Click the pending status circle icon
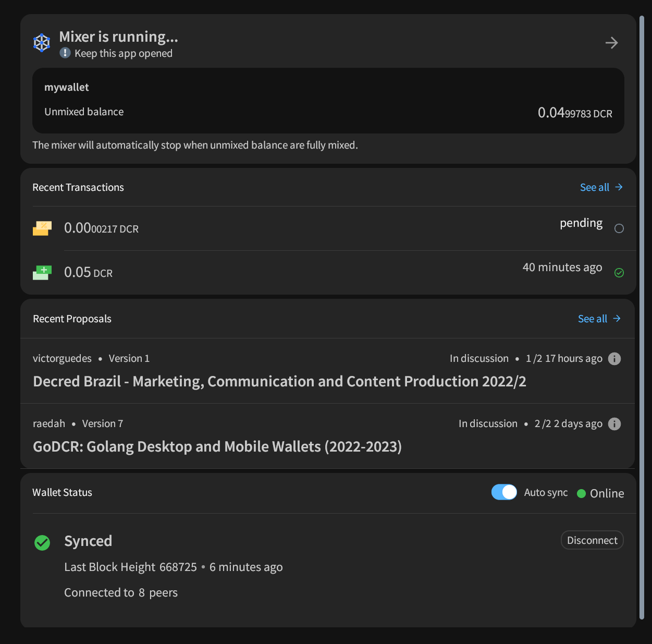This screenshot has width=652, height=644. [x=619, y=228]
